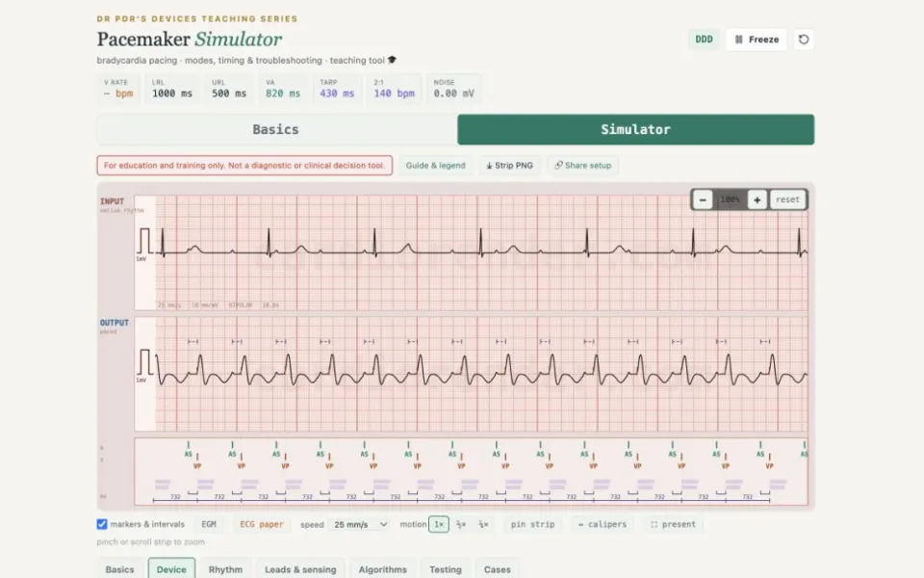
Task: Click the education and training disclaimer
Action: point(244,166)
